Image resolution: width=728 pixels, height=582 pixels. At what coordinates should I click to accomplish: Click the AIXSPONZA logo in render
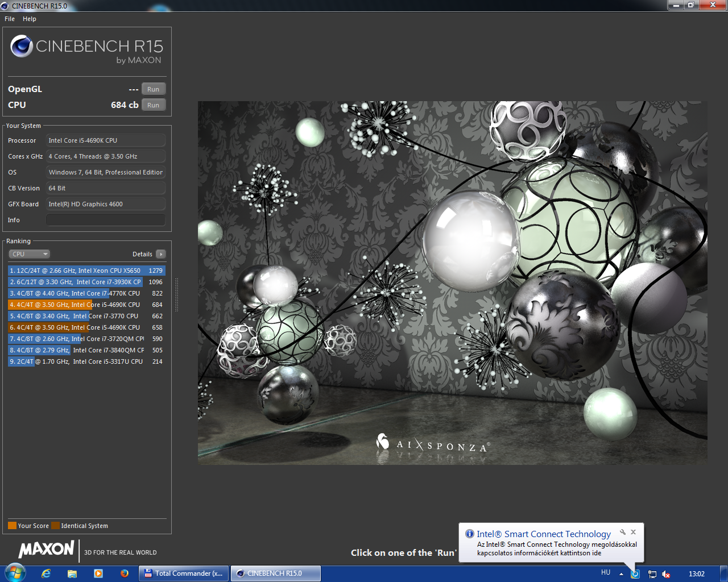432,444
